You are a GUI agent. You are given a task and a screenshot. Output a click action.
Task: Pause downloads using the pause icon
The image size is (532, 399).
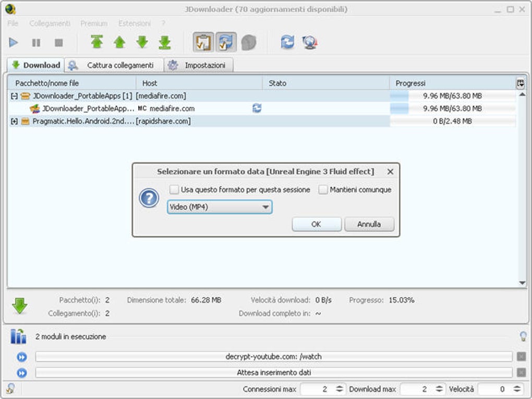point(36,42)
